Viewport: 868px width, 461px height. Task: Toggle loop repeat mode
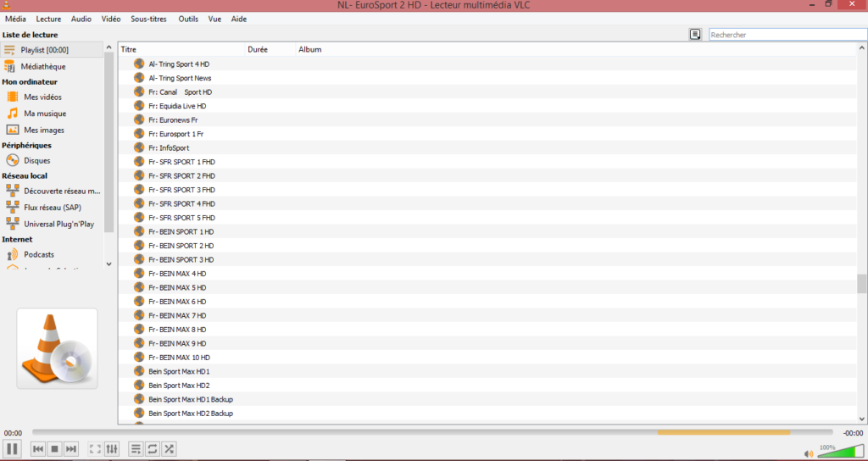click(153, 449)
